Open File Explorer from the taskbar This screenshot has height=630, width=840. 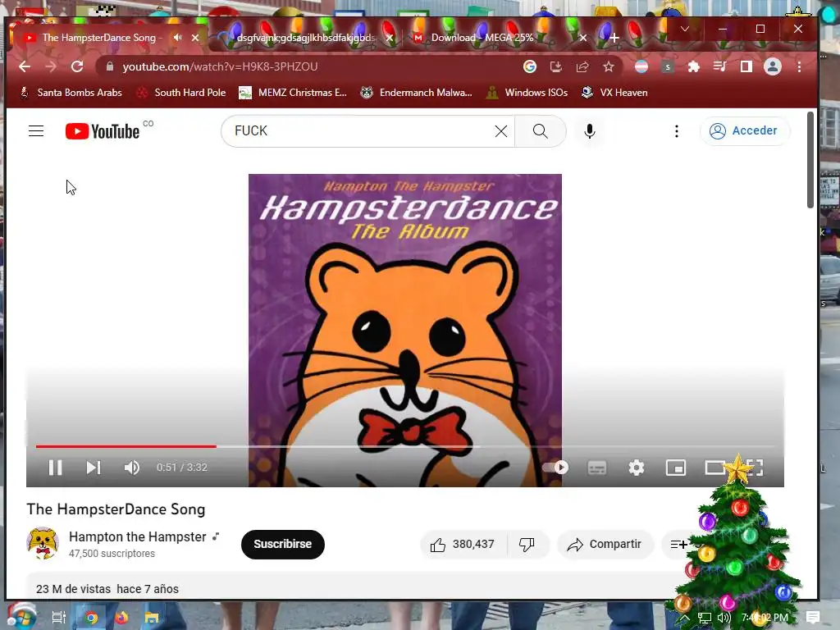click(x=152, y=618)
